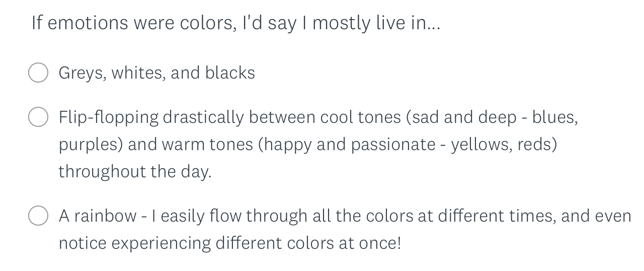
Task: Click the "If emotions were colors" question heading
Action: [236, 23]
